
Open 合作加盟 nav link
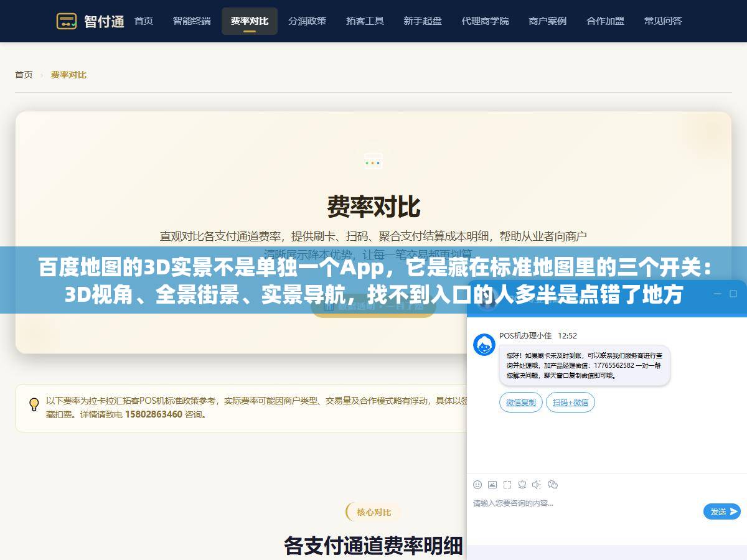pos(605,21)
